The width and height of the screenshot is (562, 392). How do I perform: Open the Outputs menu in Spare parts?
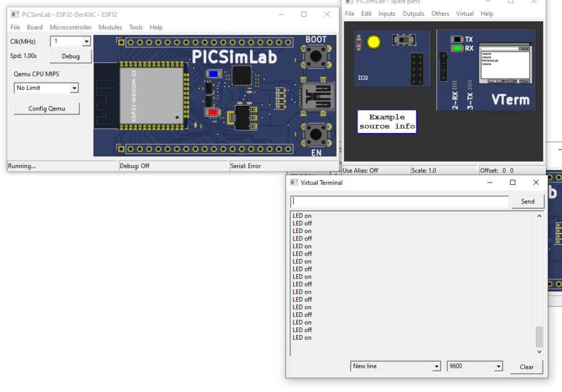(413, 13)
